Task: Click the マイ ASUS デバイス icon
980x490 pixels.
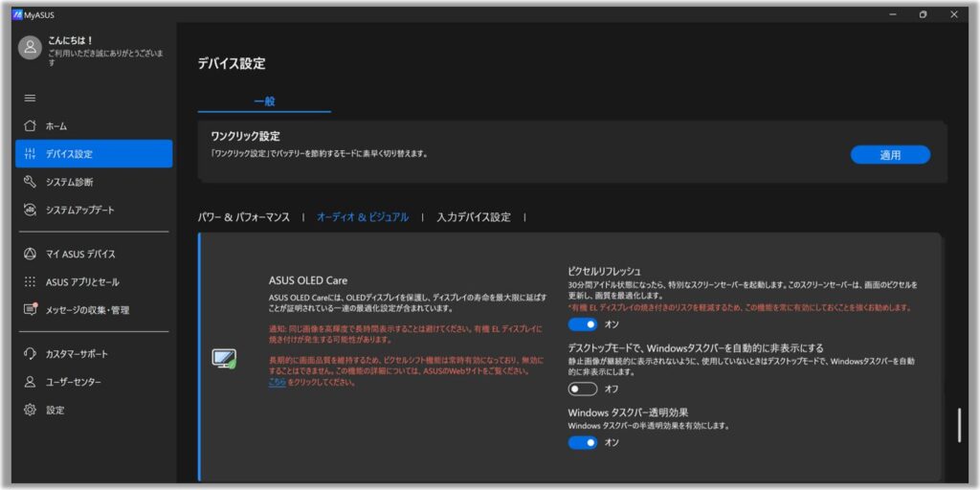Action: 30,254
